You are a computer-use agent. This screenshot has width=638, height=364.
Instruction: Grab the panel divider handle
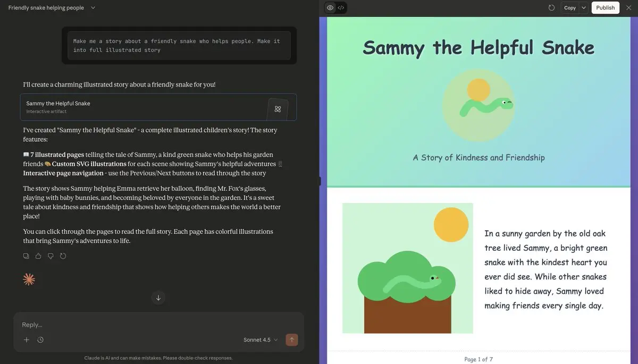[320, 181]
